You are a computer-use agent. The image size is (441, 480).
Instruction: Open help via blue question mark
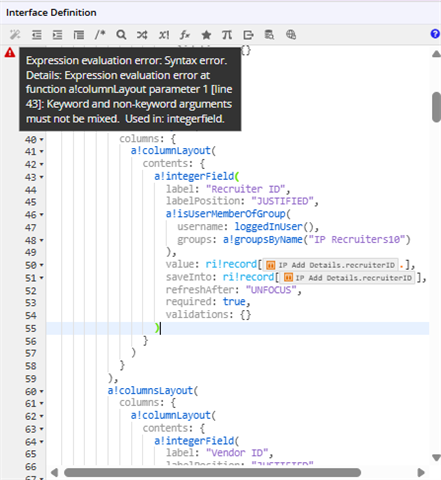(x=435, y=34)
